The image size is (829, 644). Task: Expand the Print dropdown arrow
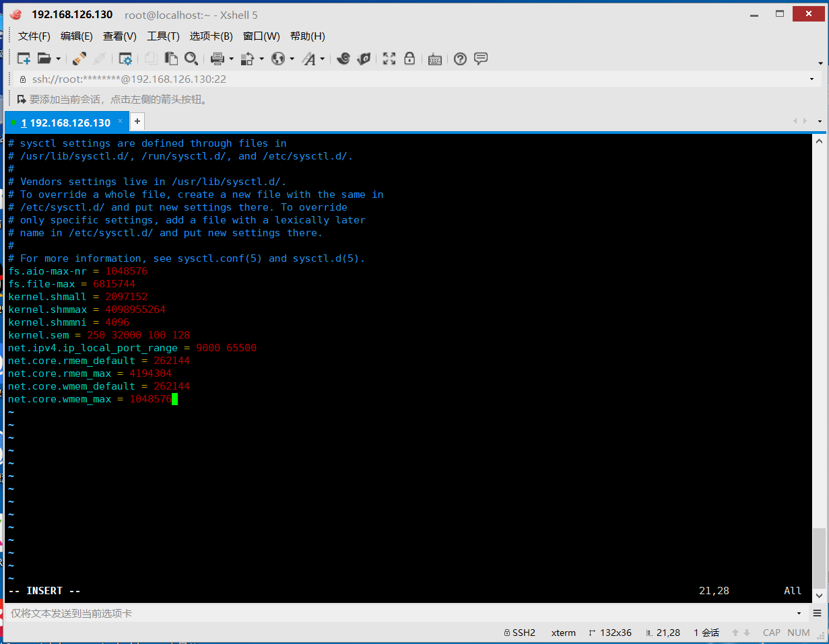point(231,59)
